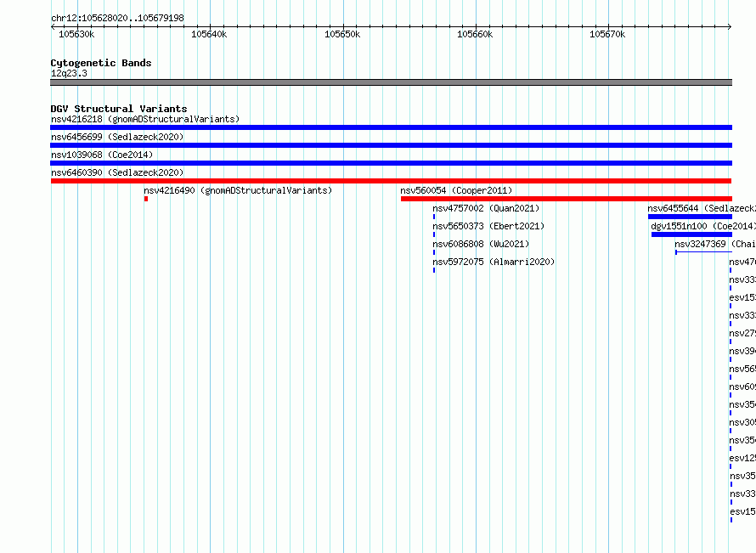
Task: Click the gray 12q23.3 cytogenetic band bar
Action: (391, 82)
